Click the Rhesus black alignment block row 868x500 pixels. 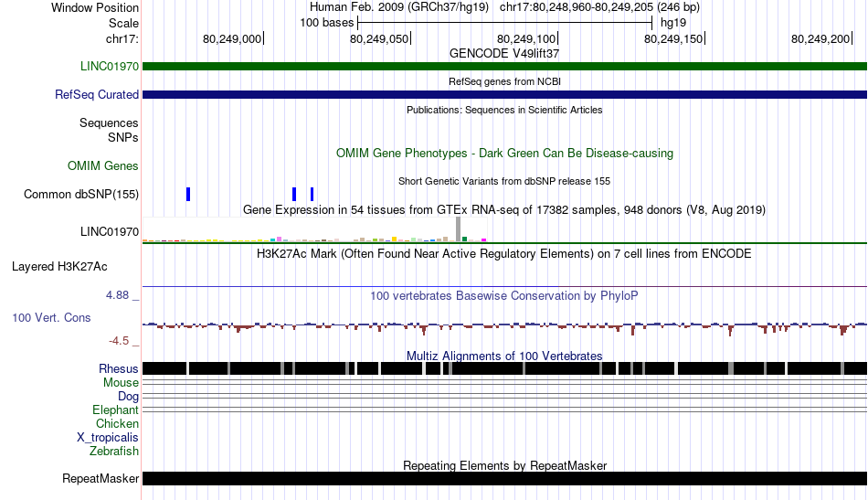pyautogui.click(x=505, y=368)
